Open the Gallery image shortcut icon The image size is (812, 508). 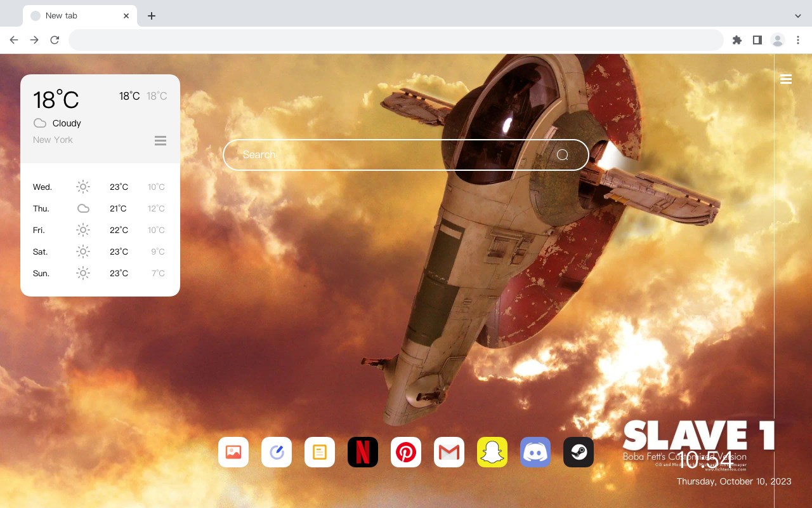click(x=233, y=452)
